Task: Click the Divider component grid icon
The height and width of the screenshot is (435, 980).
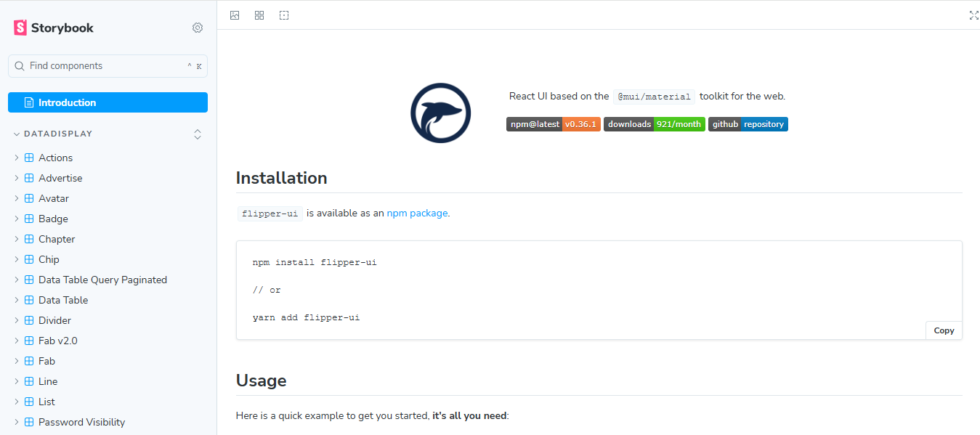Action: (x=29, y=320)
